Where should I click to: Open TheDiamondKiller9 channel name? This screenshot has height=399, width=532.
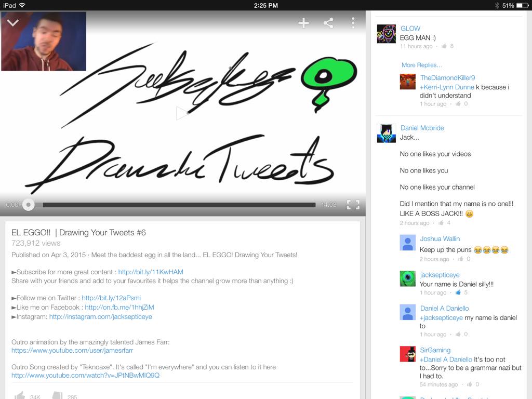(447, 78)
